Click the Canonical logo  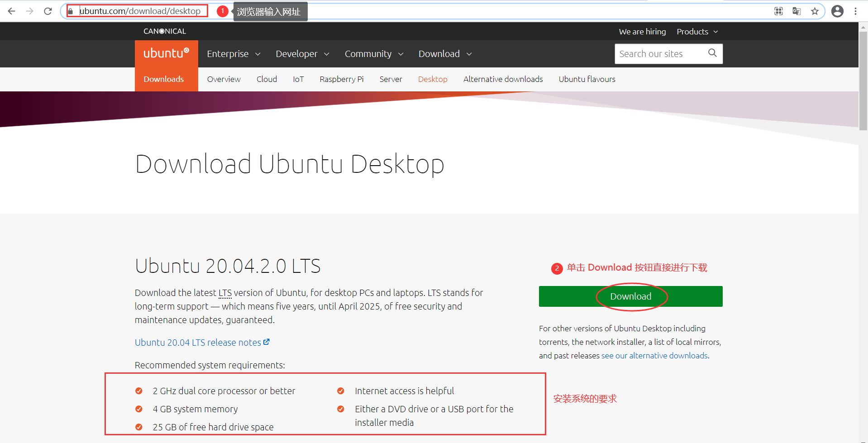pos(165,31)
